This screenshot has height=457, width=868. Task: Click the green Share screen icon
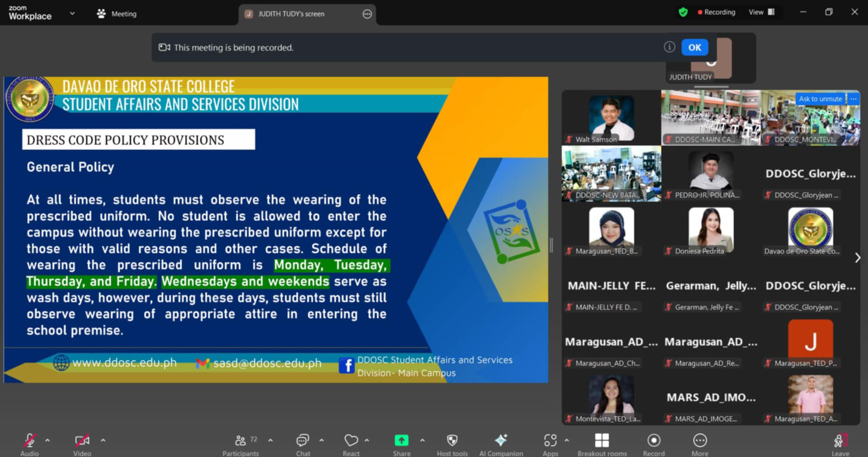[x=401, y=440]
